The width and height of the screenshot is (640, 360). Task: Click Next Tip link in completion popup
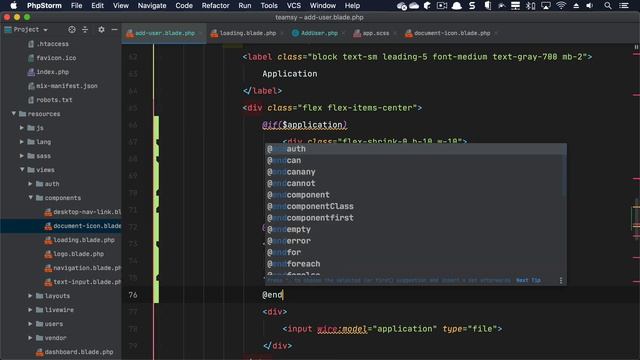click(x=528, y=280)
